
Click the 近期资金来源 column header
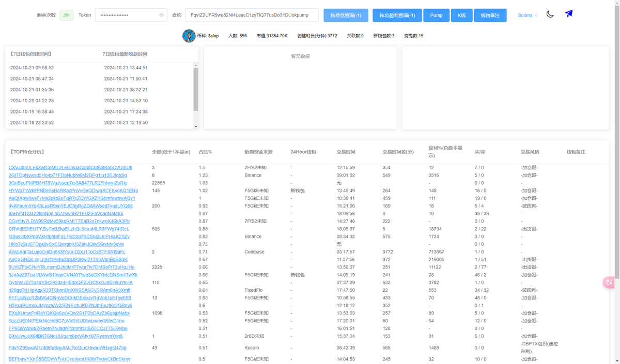259,152
